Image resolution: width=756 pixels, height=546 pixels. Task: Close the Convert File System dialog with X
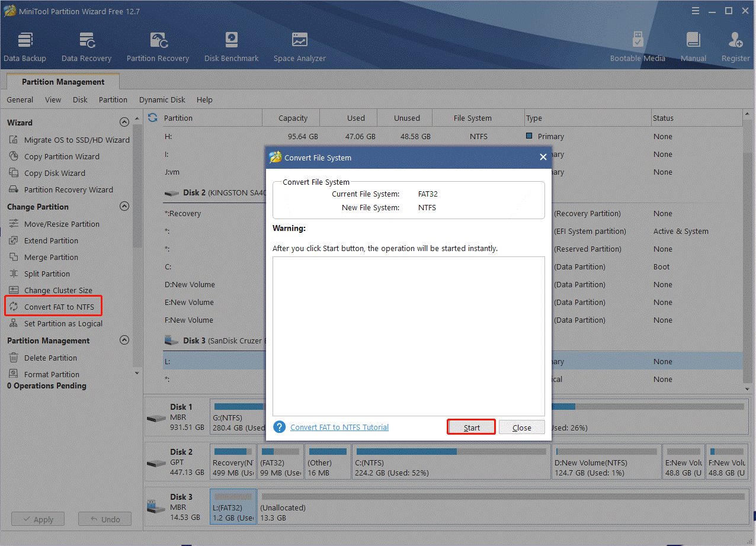tap(543, 158)
